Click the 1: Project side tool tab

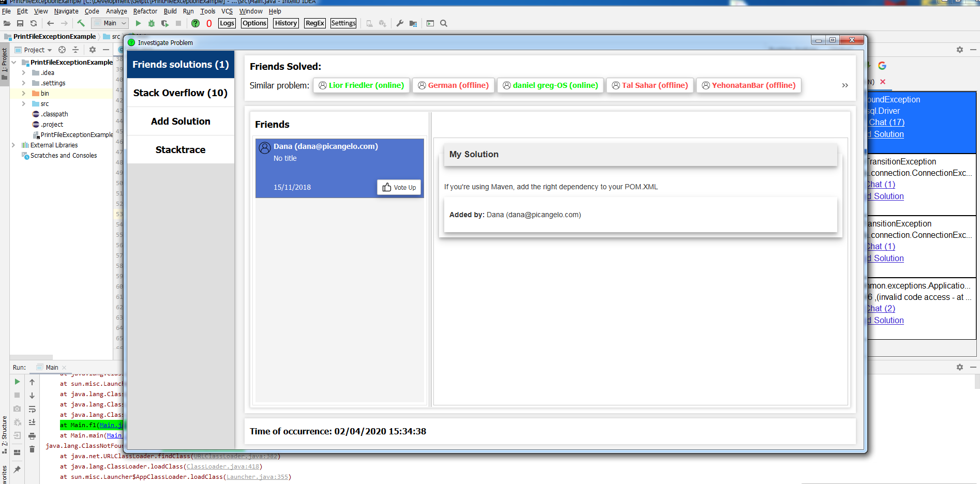point(5,64)
